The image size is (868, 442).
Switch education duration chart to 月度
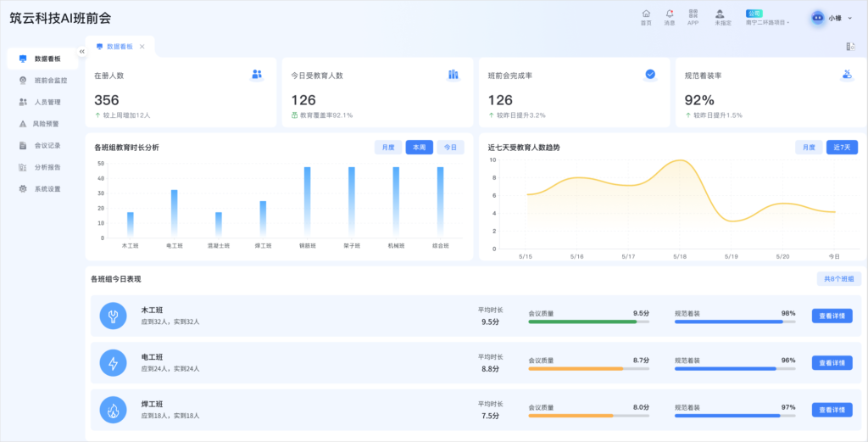[x=388, y=148]
